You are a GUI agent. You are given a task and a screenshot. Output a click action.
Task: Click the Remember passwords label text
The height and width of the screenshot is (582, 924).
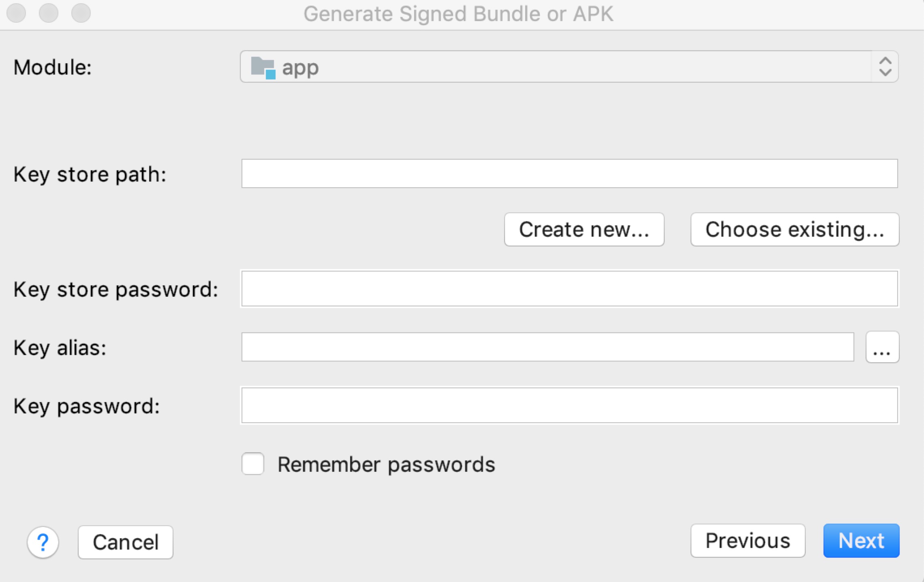pos(386,464)
